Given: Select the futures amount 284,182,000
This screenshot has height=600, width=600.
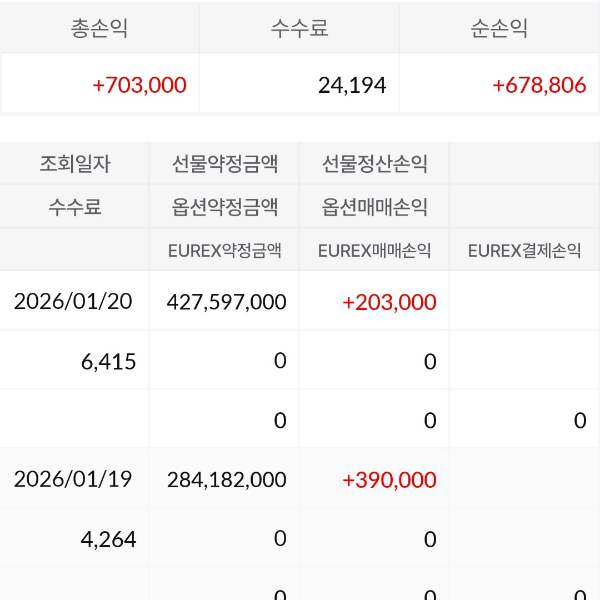Looking at the screenshot, I should click(x=226, y=479).
